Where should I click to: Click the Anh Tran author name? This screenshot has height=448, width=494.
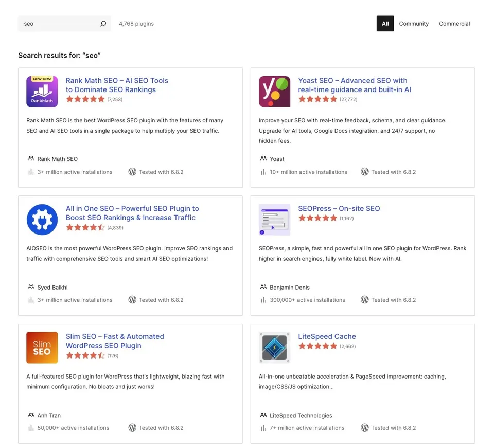pyautogui.click(x=49, y=415)
